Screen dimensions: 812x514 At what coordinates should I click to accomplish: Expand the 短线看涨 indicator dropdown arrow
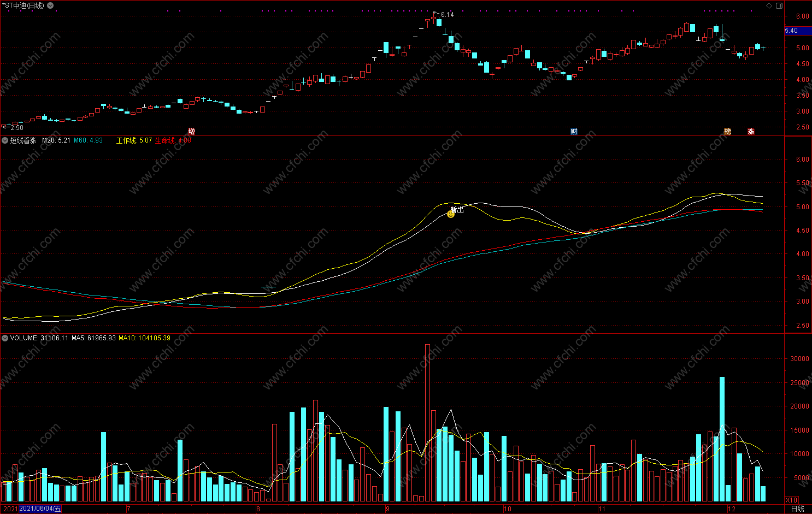5,140
